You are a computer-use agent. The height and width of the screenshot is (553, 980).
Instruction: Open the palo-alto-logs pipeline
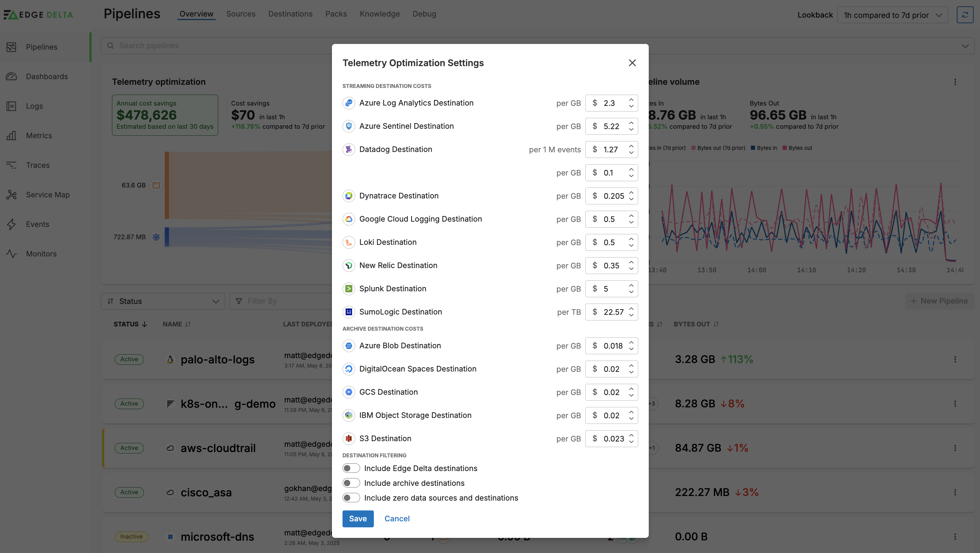(x=218, y=359)
